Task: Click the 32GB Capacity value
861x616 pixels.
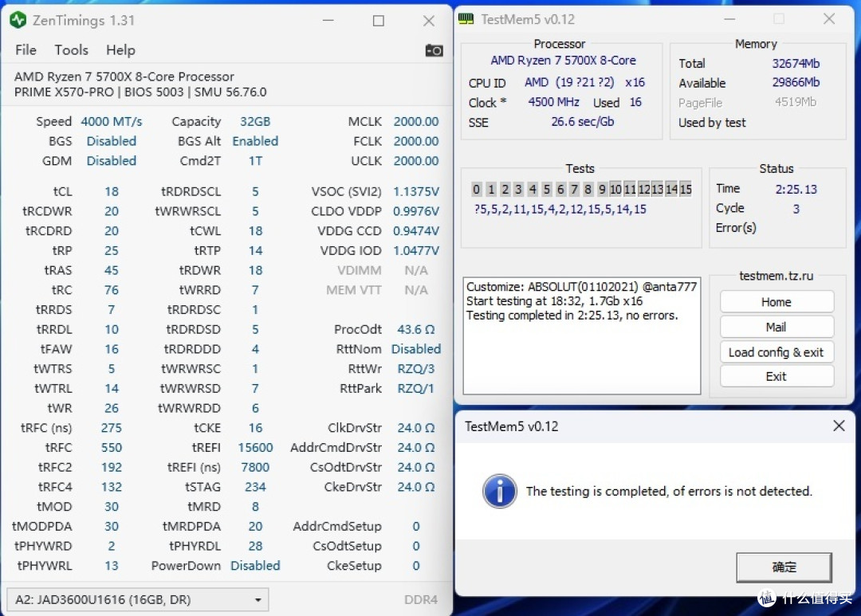Action: click(255, 121)
